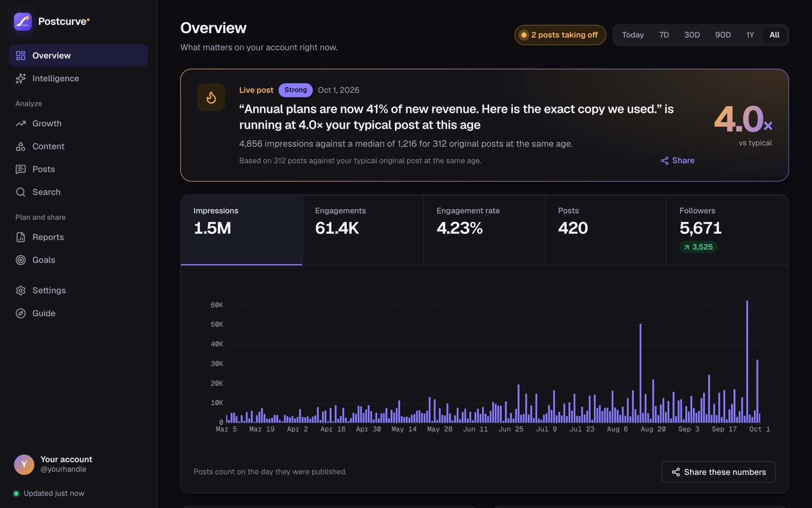Click the Growth trend-line icon
Image resolution: width=812 pixels, height=508 pixels.
[x=21, y=123]
